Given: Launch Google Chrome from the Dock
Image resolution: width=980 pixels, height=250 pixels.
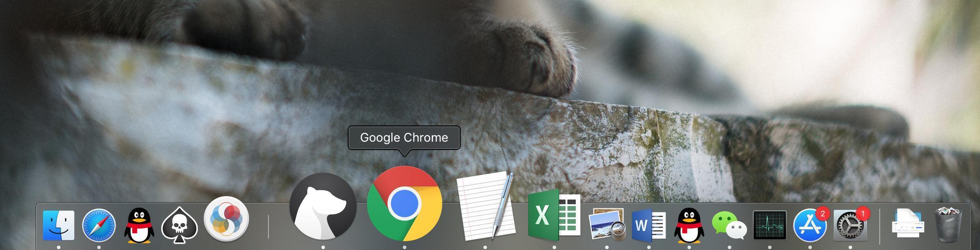Looking at the screenshot, I should (405, 204).
